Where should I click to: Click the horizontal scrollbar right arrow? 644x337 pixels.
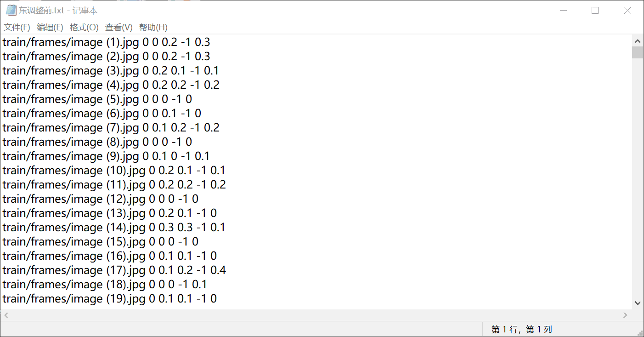[x=625, y=315]
